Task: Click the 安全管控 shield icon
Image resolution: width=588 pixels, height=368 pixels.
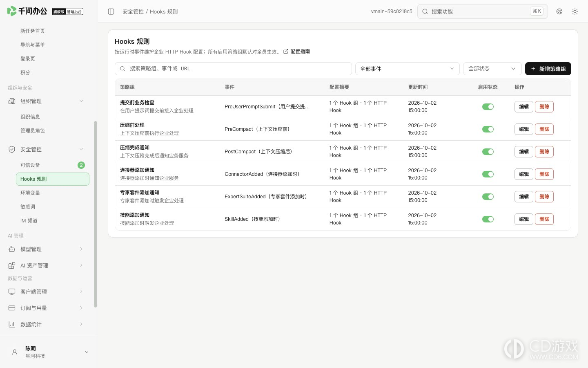Action: pos(12,149)
